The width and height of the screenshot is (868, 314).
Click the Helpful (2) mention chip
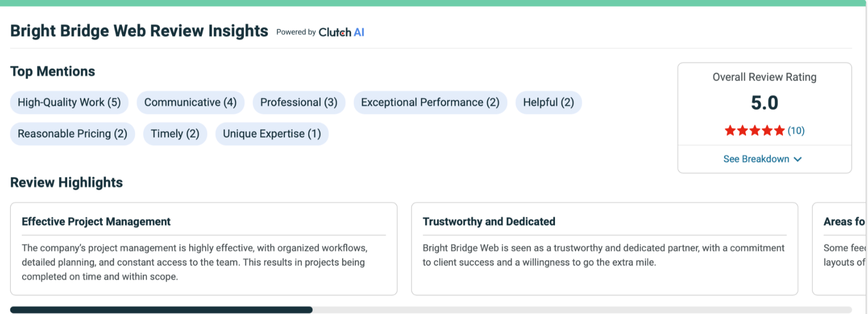548,103
